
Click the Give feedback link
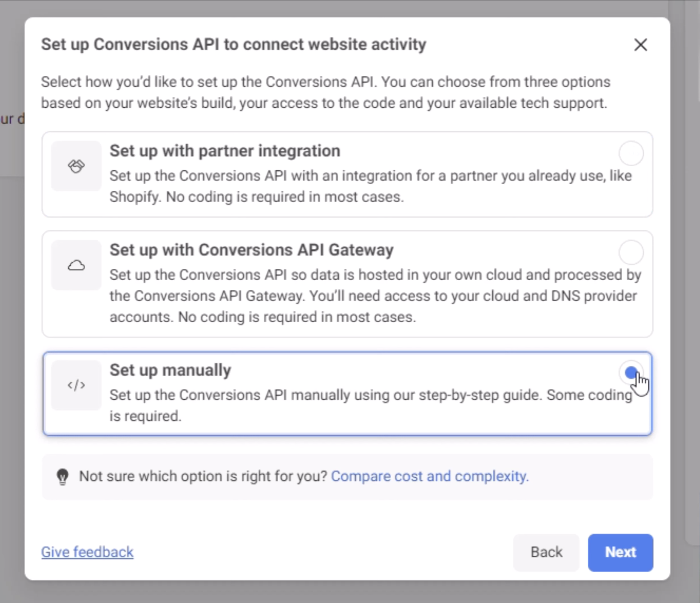[x=87, y=552]
